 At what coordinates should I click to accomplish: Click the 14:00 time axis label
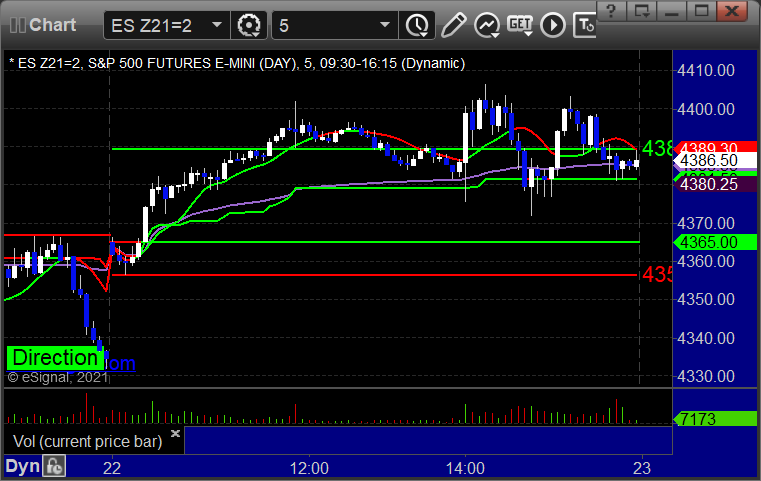coord(465,468)
